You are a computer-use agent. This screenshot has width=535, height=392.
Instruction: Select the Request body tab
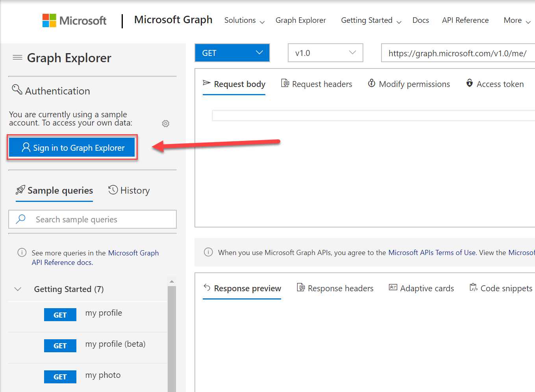[x=234, y=84]
